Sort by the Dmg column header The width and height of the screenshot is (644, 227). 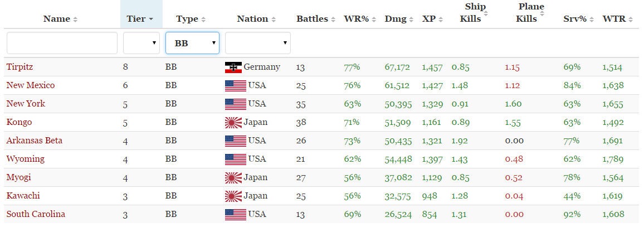click(395, 19)
